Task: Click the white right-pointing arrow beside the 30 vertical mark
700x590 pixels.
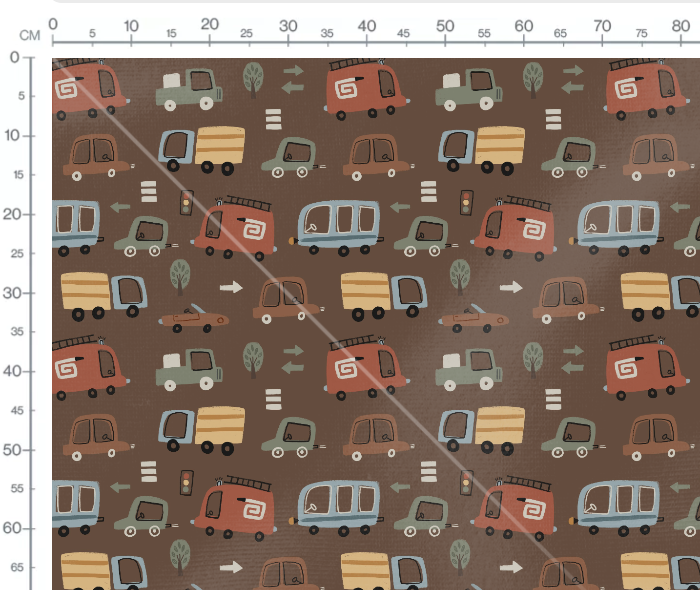Action: click(x=231, y=287)
